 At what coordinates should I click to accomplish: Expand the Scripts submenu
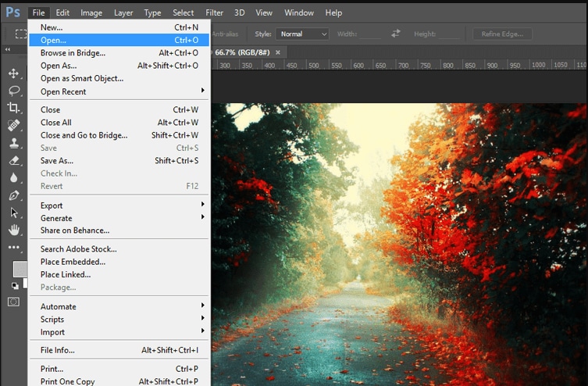point(119,320)
